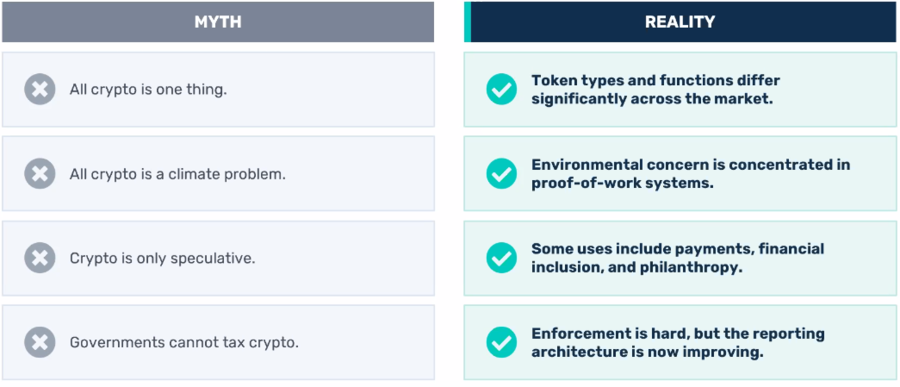900x387 pixels.
Task: Click the 'Governments cannot tax crypto.' text
Action: (x=184, y=343)
